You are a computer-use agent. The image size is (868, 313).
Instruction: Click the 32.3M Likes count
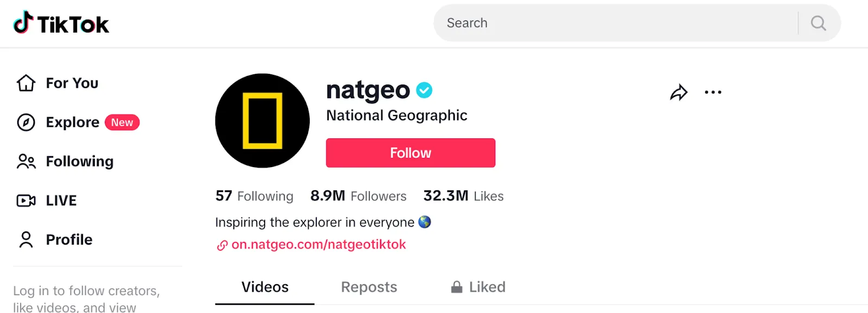[463, 196]
